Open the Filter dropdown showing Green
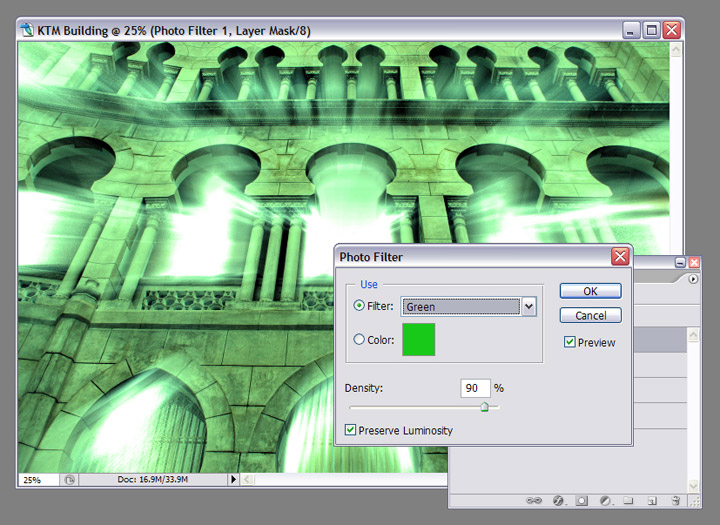This screenshot has width=720, height=525. tap(529, 307)
